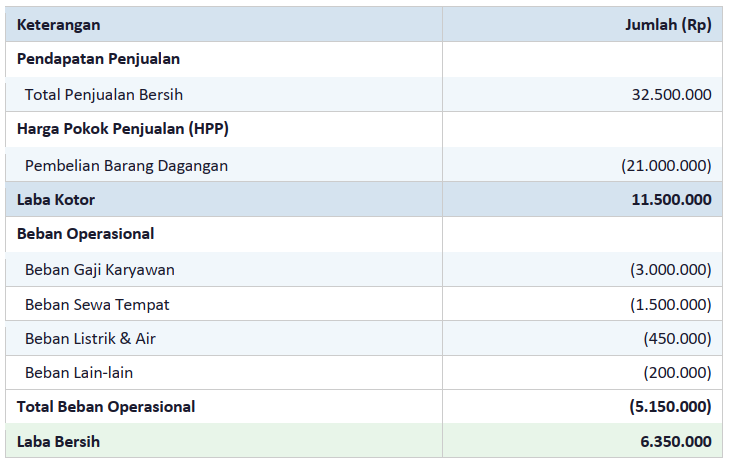Viewport: 729px width, 464px height.
Task: Click the (5.150.000) total operating expense value
Action: click(670, 407)
